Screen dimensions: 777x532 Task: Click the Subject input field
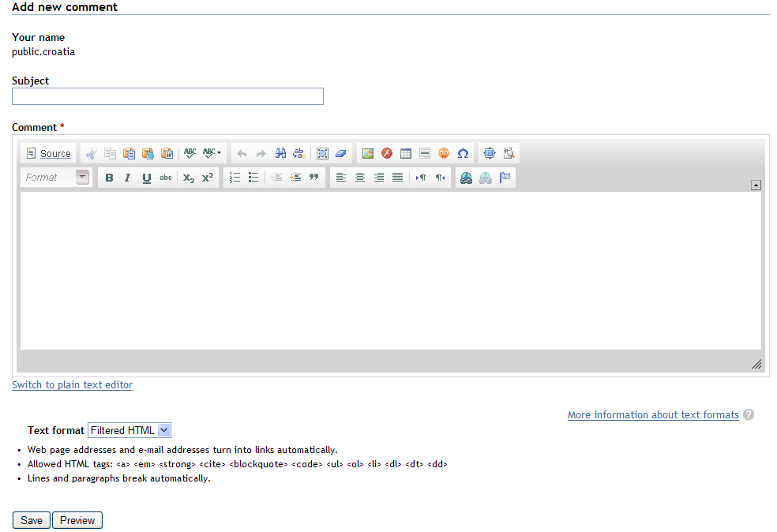click(167, 96)
